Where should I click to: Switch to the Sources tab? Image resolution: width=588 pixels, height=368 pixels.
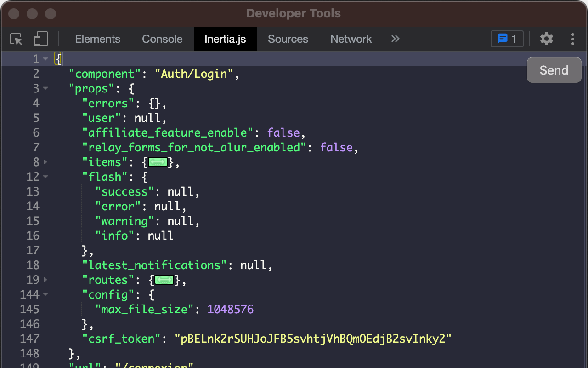(x=288, y=39)
